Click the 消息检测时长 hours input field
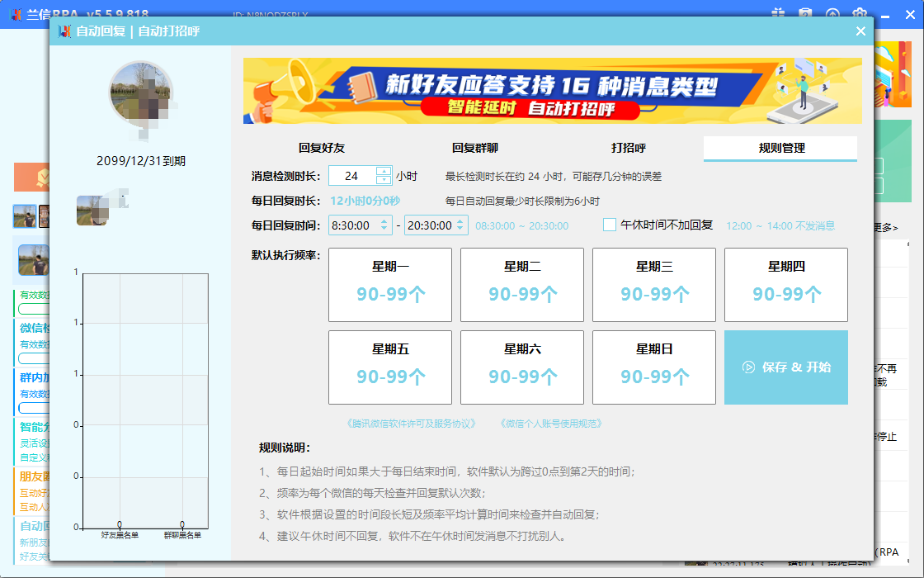 [352, 176]
